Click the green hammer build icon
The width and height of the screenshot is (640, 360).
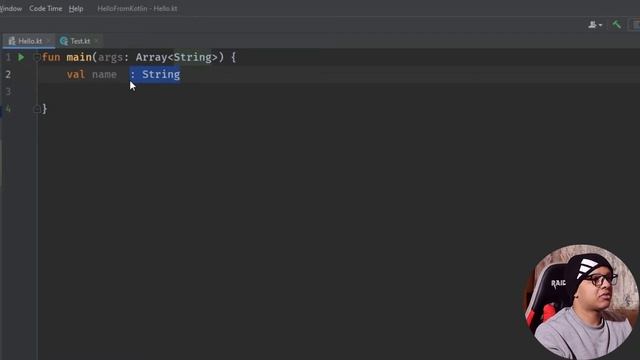click(616, 25)
